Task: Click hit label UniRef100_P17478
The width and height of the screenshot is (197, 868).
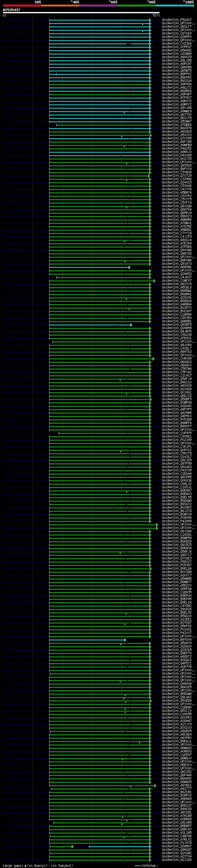Action: tap(177, 843)
